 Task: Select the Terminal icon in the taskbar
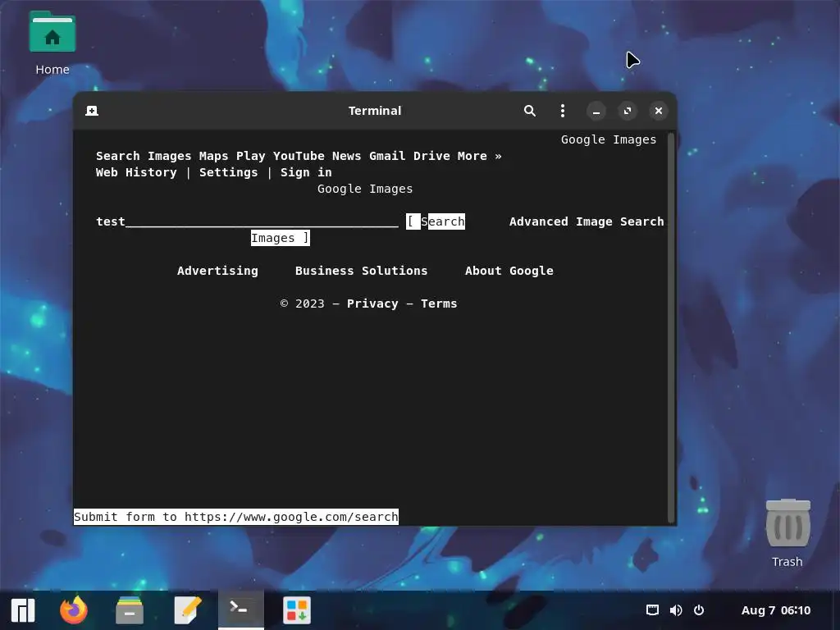(x=240, y=609)
